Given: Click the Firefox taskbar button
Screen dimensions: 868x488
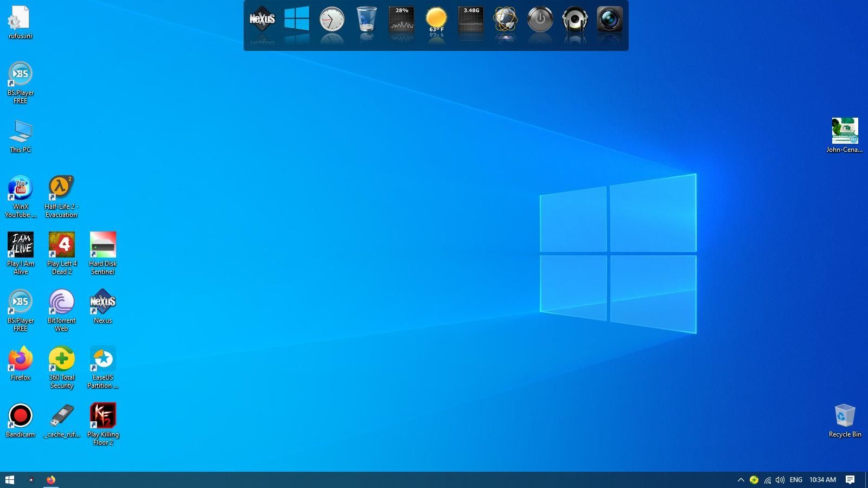Looking at the screenshot, I should [x=50, y=480].
